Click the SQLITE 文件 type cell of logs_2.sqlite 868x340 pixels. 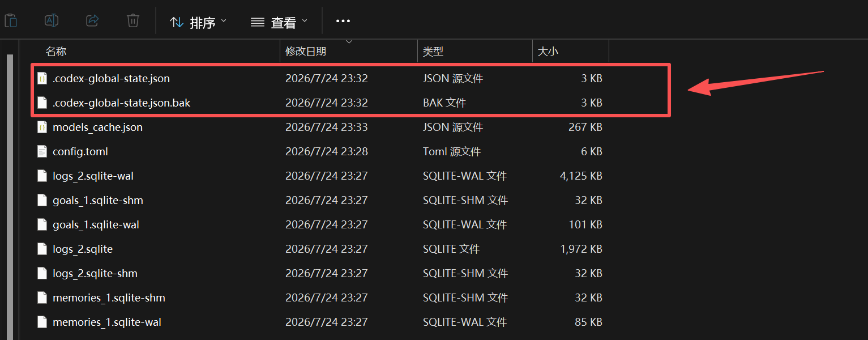(x=451, y=249)
